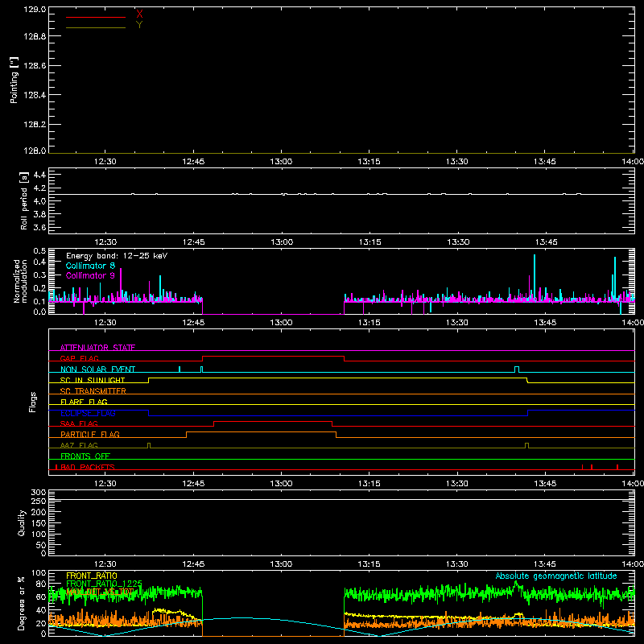This screenshot has width=644, height=644.
Task: Click the raised GAP_FLAG segment
Action: click(273, 357)
